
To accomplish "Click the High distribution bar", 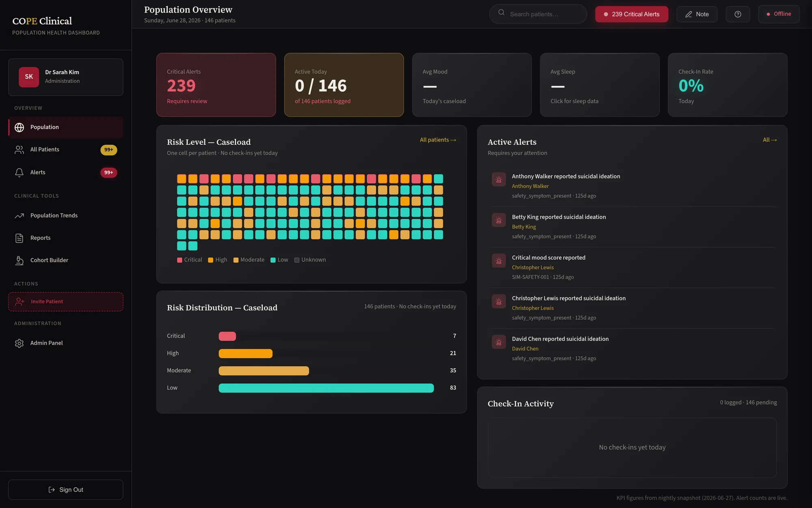I will click(246, 354).
